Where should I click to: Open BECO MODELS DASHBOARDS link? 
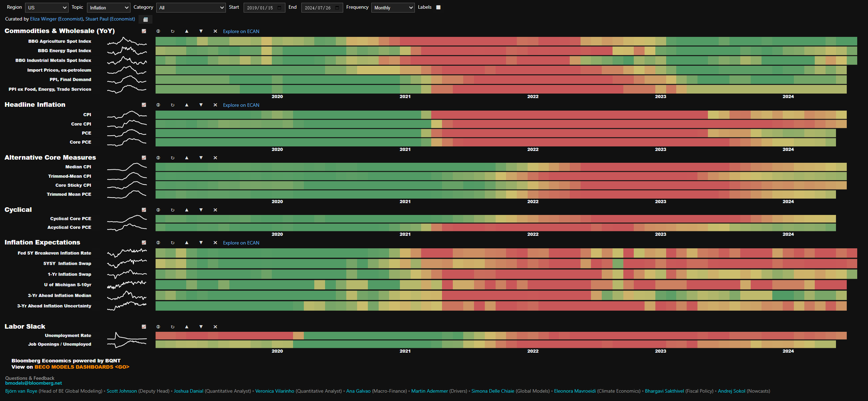pyautogui.click(x=82, y=367)
